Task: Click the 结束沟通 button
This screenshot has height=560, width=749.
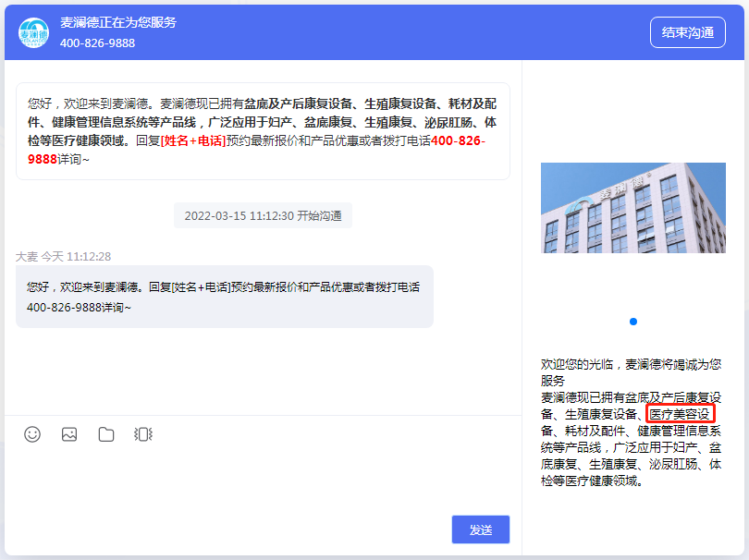Action: (687, 32)
